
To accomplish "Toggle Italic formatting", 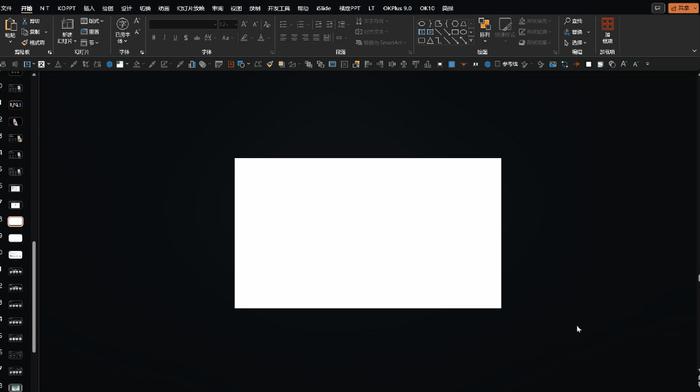I will [x=164, y=38].
